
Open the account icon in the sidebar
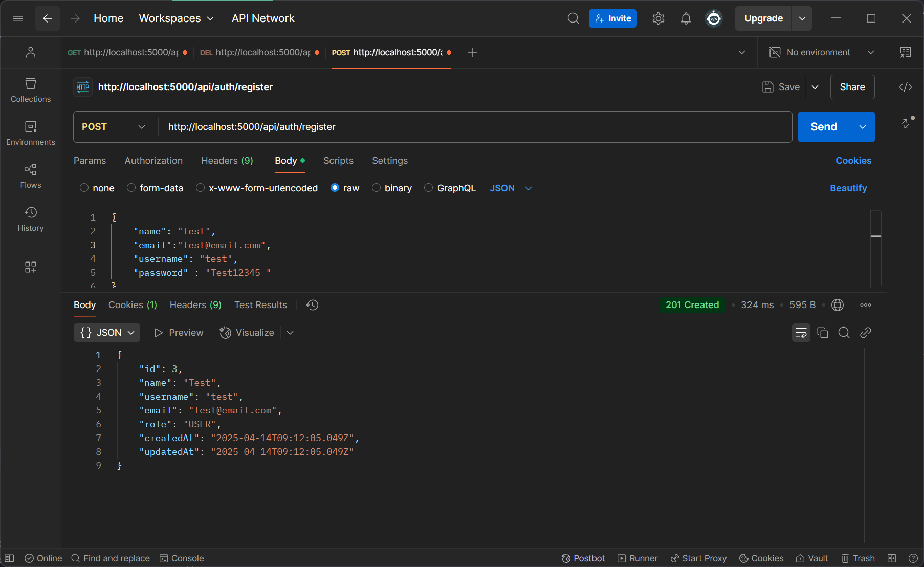click(x=31, y=52)
